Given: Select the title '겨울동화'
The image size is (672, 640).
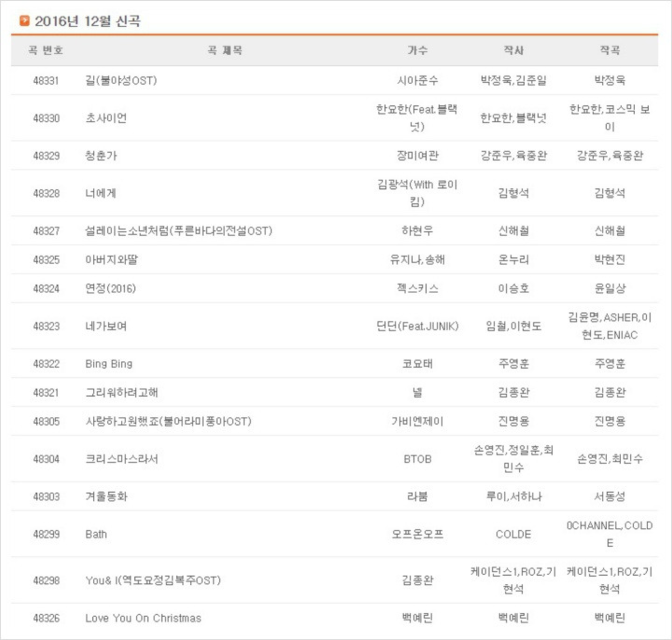Looking at the screenshot, I should tap(106, 497).
